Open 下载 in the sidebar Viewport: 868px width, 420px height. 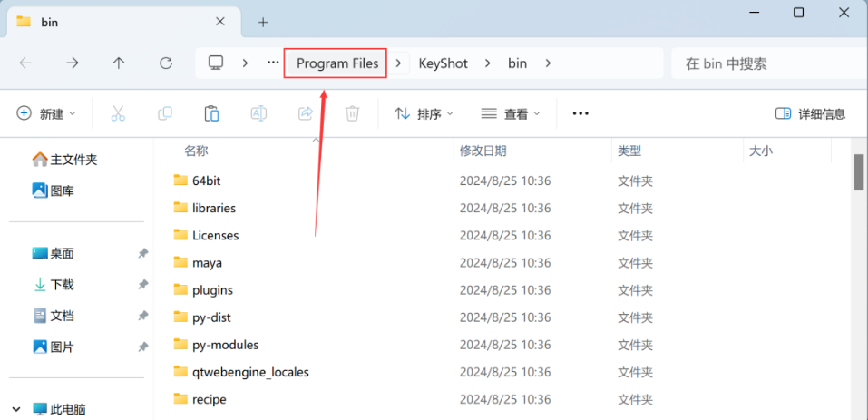click(x=54, y=285)
